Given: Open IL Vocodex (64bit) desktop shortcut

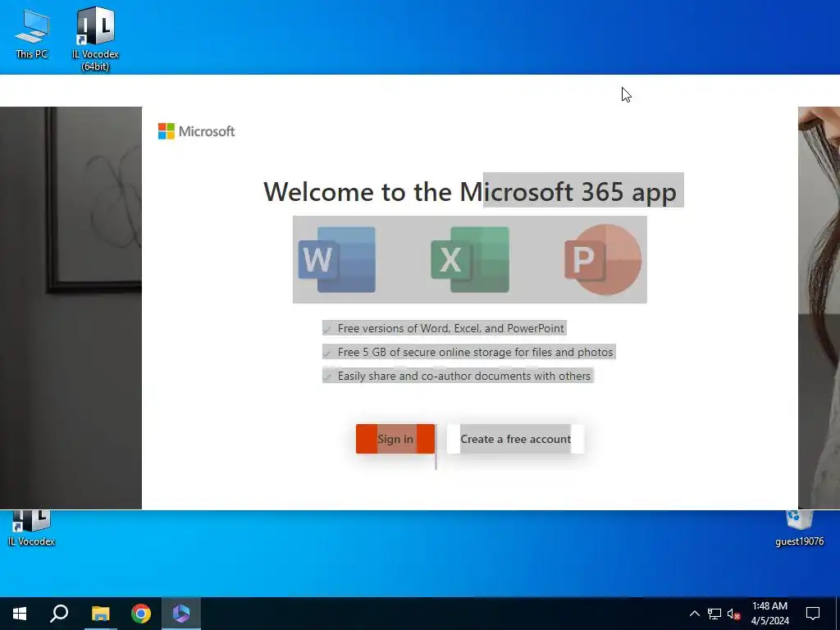Looking at the screenshot, I should pos(95,38).
